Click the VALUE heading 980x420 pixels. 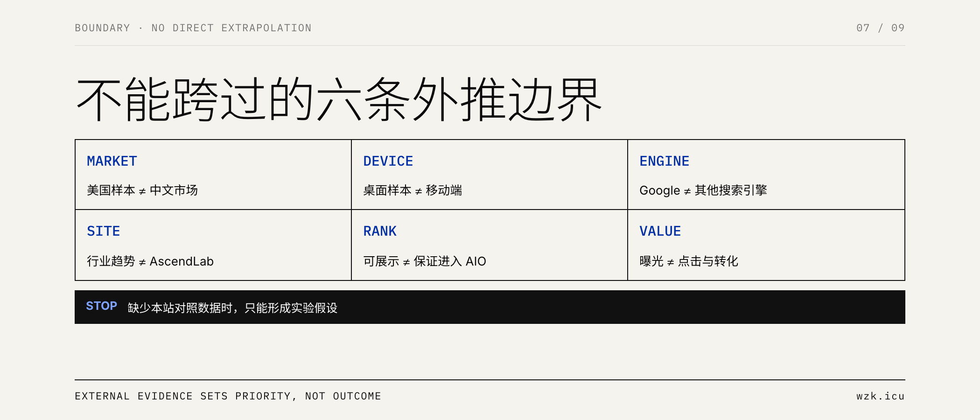point(660,231)
